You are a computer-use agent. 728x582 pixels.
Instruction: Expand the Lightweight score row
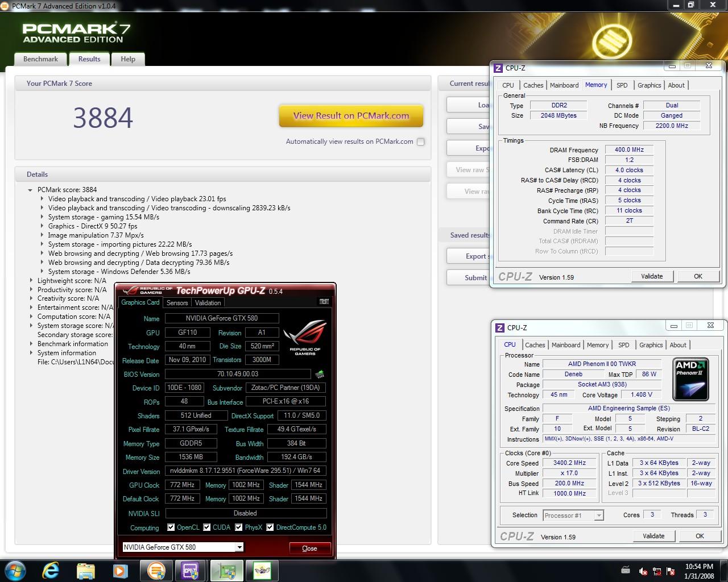click(x=31, y=280)
